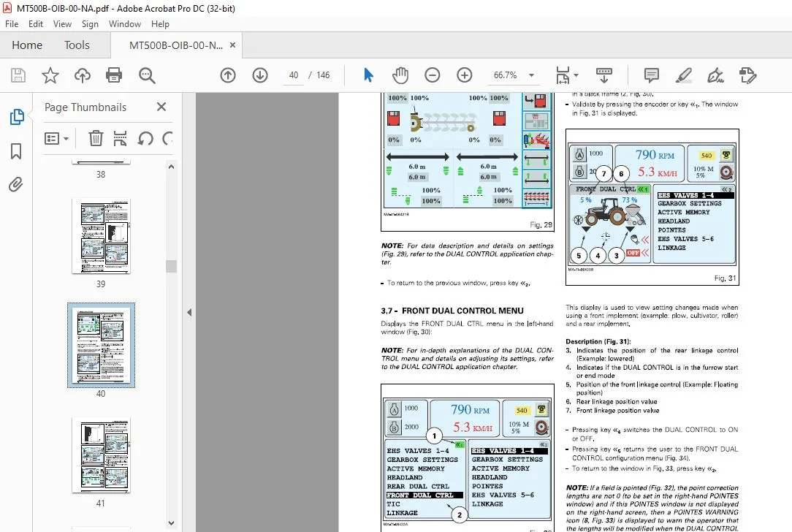Image resolution: width=792 pixels, height=532 pixels.
Task: Collapse the left navigation pane arrow
Action: pos(189,312)
